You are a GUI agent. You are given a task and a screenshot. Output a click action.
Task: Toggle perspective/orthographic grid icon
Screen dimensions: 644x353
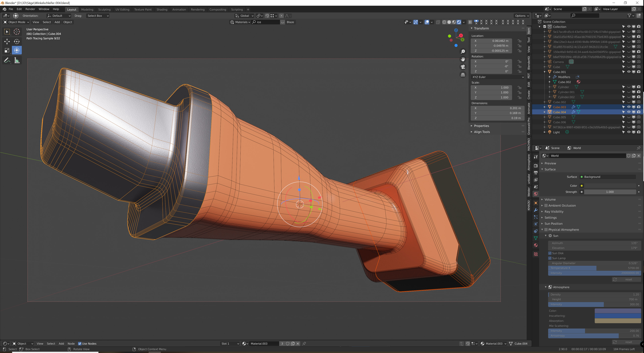tap(463, 75)
